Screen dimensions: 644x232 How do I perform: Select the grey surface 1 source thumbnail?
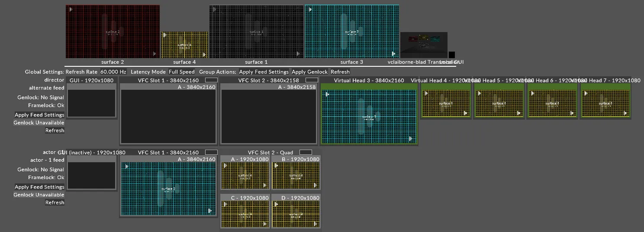256,31
